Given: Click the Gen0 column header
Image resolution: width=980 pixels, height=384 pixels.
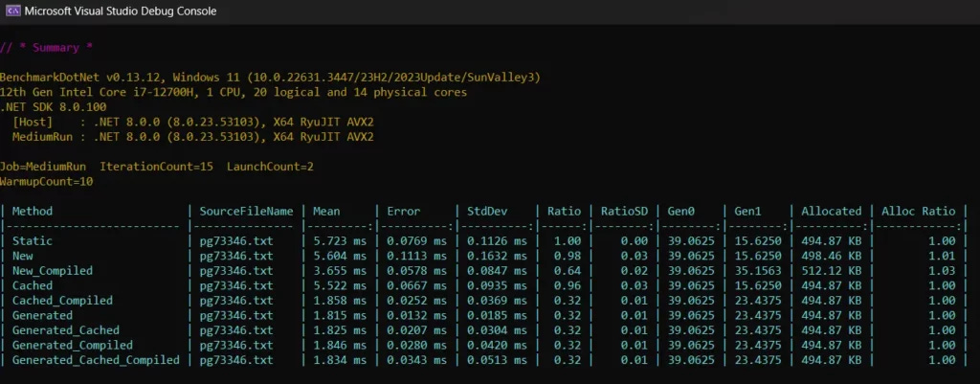Looking at the screenshot, I should 680,212.
